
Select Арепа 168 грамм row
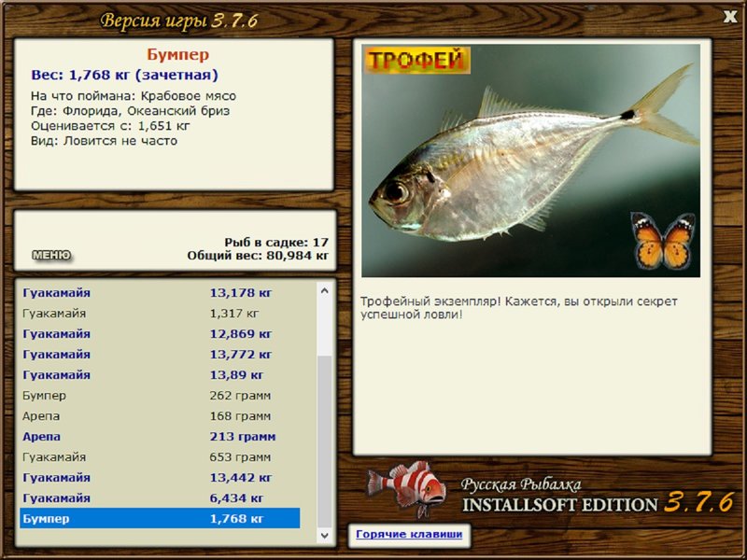click(160, 415)
